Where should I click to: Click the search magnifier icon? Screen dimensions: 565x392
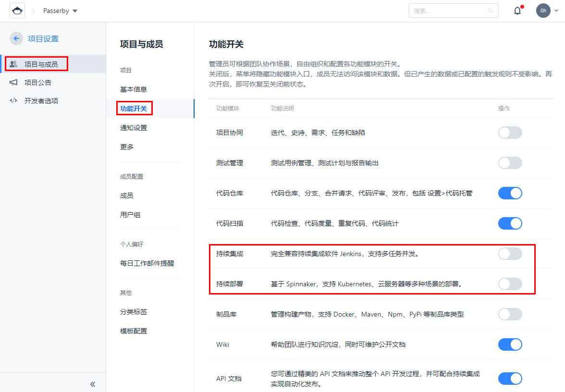click(x=490, y=11)
